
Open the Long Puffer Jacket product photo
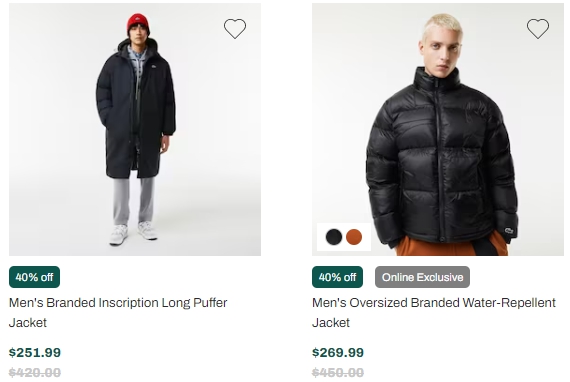click(135, 129)
